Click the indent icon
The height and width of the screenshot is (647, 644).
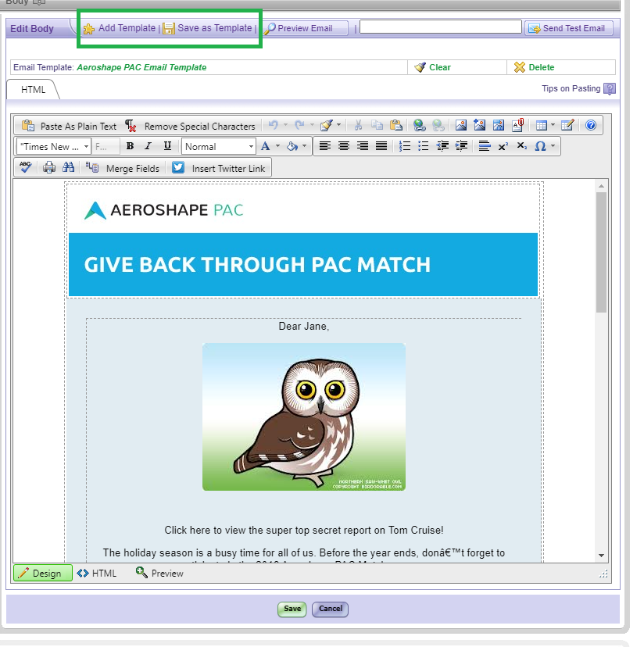tap(461, 146)
